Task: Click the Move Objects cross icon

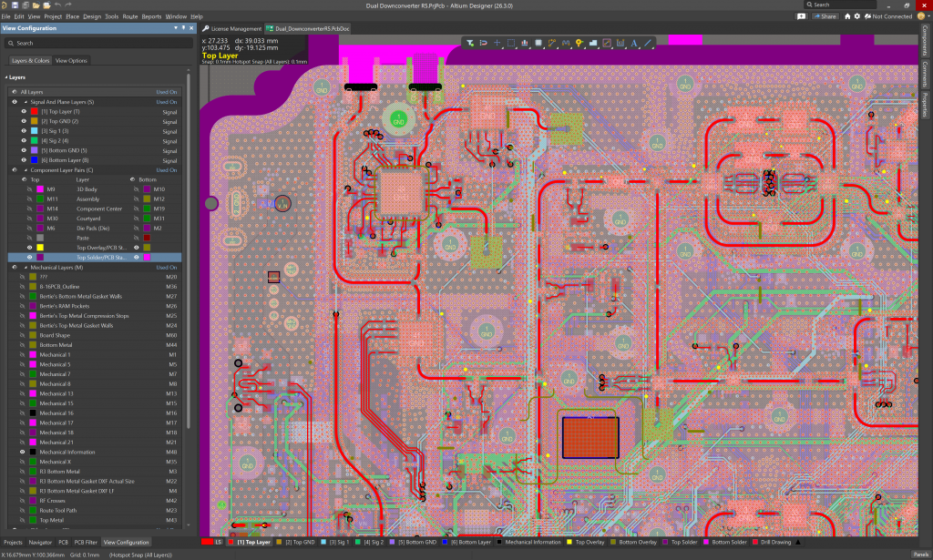Action: [497, 43]
